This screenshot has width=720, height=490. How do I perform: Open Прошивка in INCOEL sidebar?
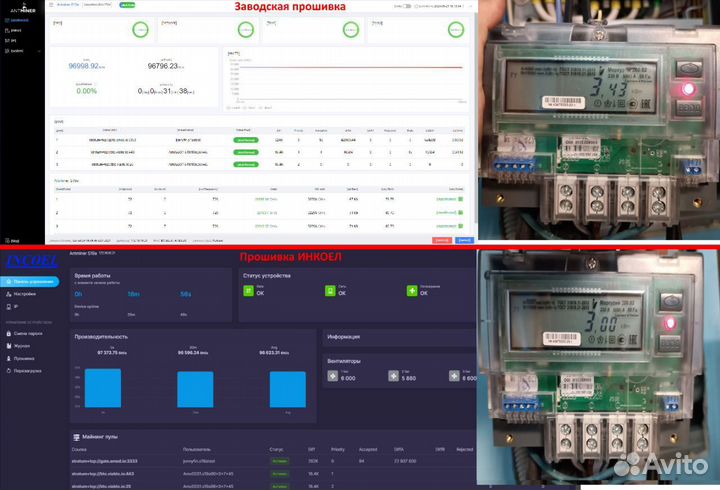pos(24,358)
